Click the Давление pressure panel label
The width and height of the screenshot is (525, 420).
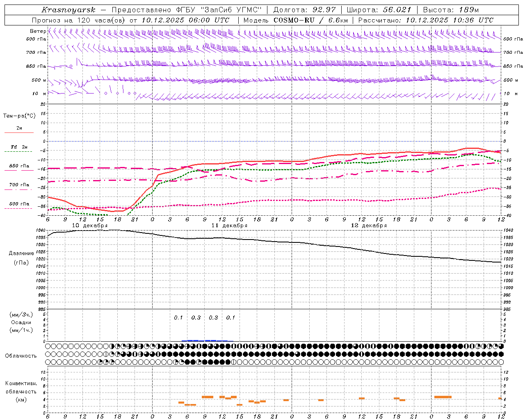click(21, 253)
